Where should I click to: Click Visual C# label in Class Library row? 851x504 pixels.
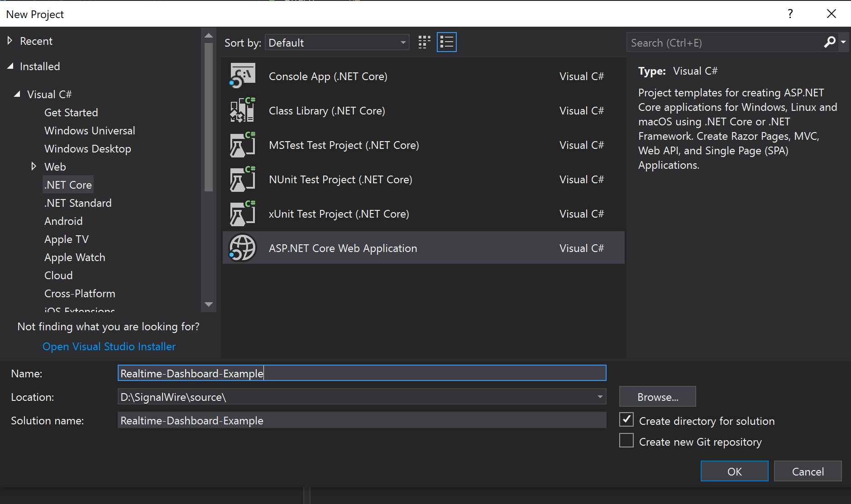582,110
